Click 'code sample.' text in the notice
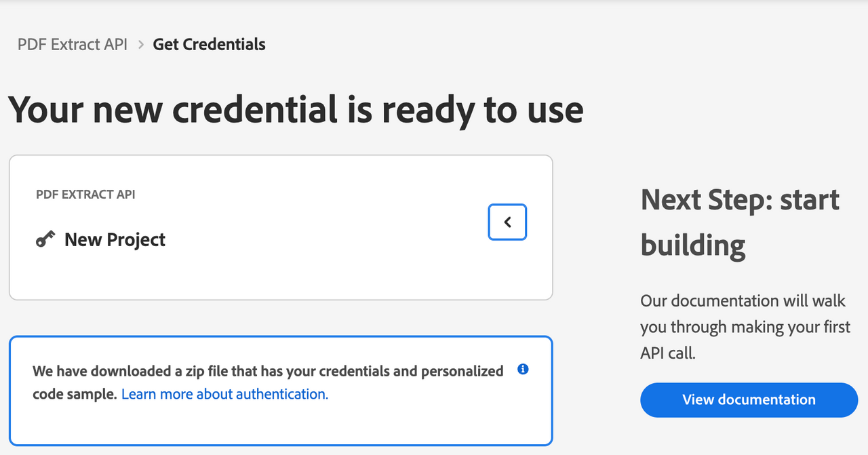Screen dimensions: 868x455 (x=75, y=394)
